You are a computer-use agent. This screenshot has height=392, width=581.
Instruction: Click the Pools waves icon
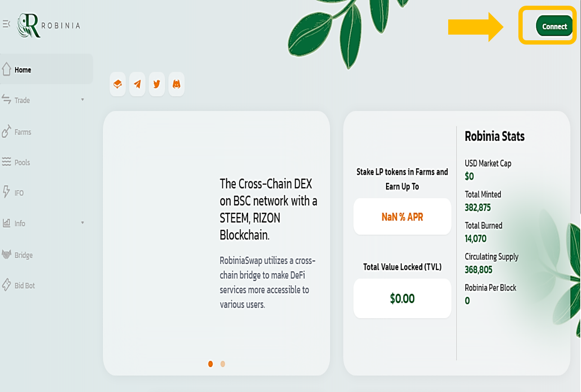click(6, 162)
